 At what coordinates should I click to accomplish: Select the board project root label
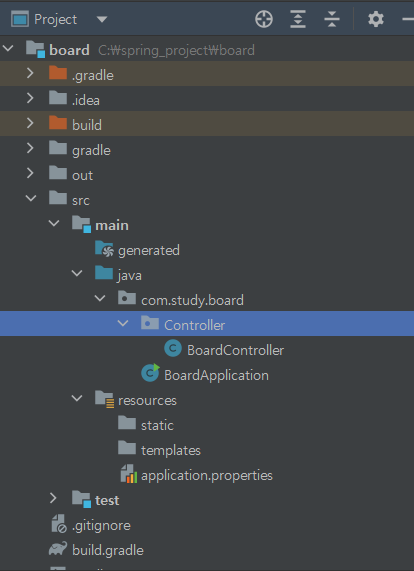pyautogui.click(x=70, y=50)
